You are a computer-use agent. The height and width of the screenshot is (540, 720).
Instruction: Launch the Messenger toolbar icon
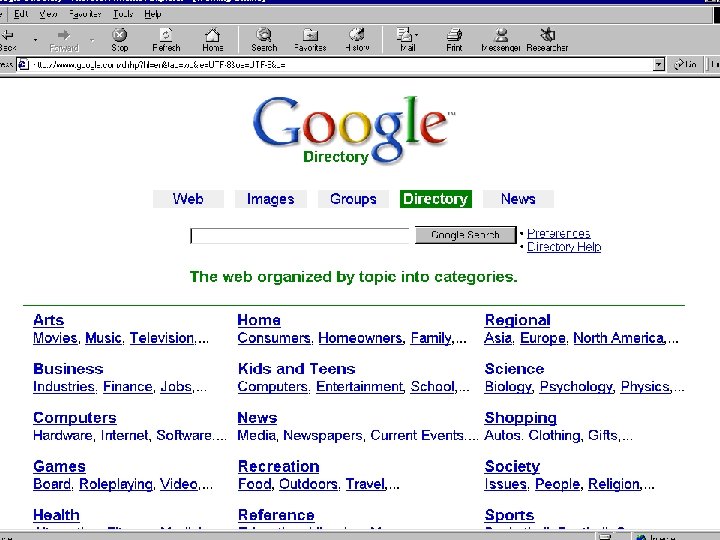pos(501,35)
